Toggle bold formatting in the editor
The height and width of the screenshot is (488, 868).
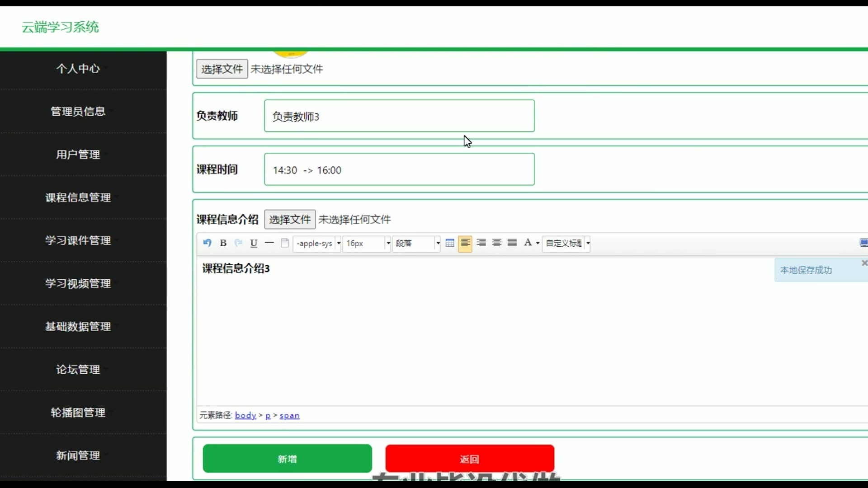coord(223,243)
